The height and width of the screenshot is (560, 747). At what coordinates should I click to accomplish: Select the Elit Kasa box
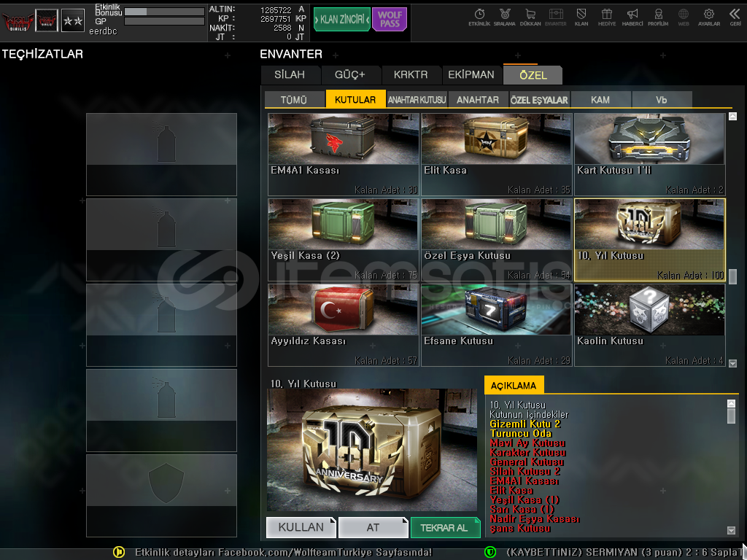(x=496, y=155)
